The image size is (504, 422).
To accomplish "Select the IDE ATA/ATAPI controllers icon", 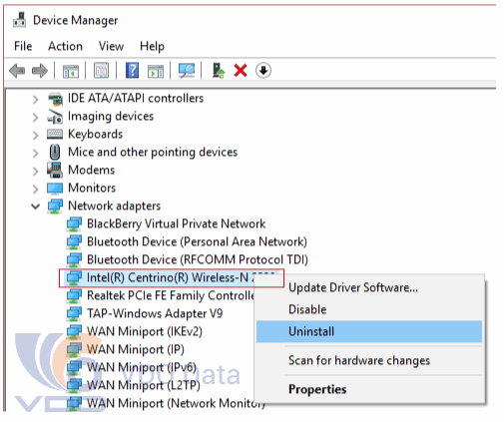I will (x=55, y=99).
